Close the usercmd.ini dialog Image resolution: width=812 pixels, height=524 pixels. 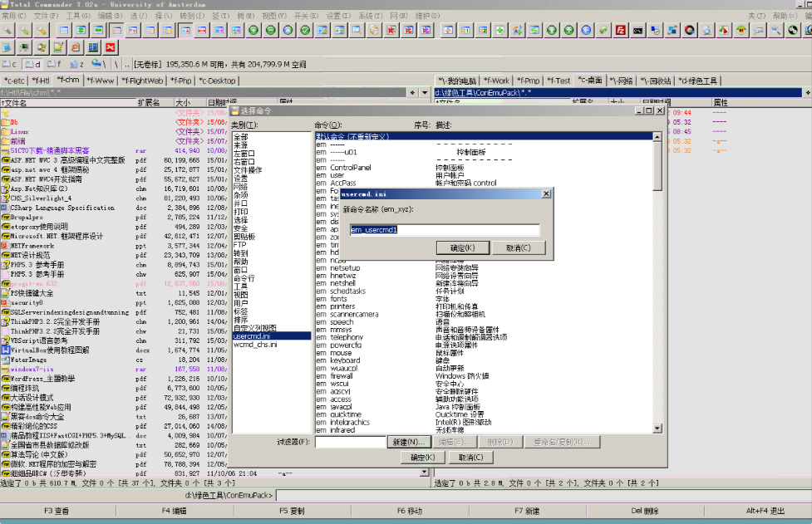tap(546, 193)
